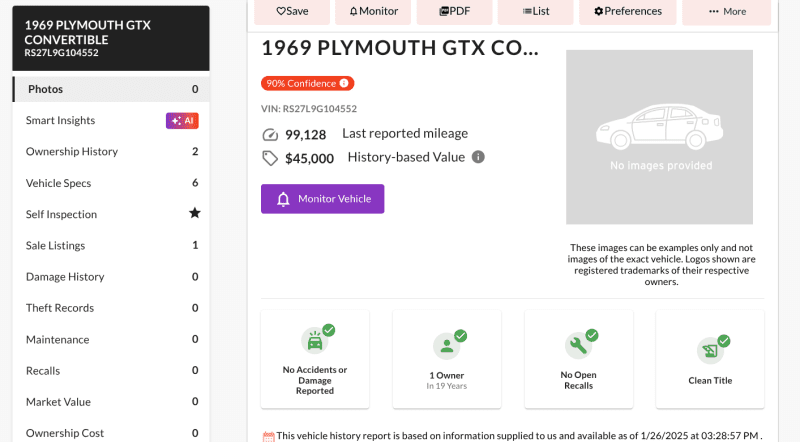The height and width of the screenshot is (442, 800).
Task: Save this vehicle report
Action: click(x=291, y=11)
